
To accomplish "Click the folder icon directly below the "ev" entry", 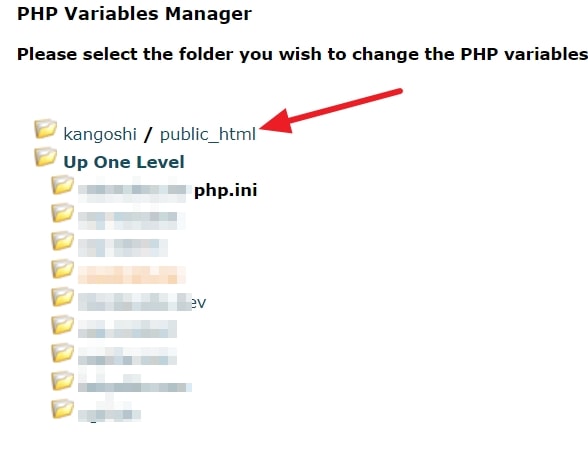I will tap(62, 325).
